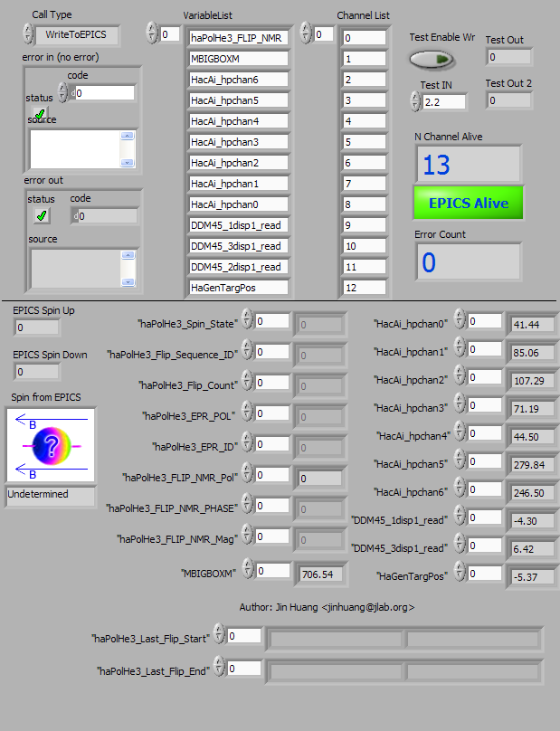Click the haPolHe3_EPR_POL stepper

click(248, 413)
